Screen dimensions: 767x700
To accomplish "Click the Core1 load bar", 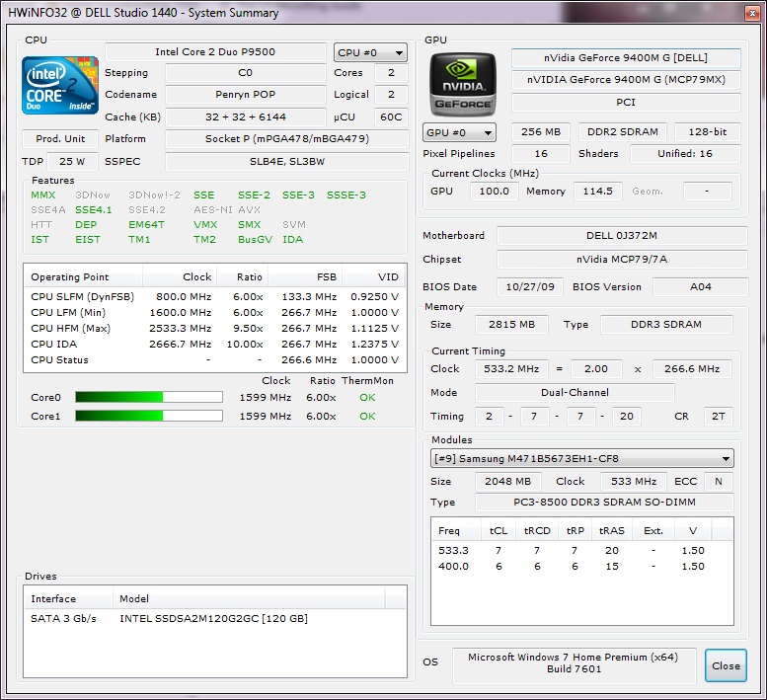I will 149,416.
